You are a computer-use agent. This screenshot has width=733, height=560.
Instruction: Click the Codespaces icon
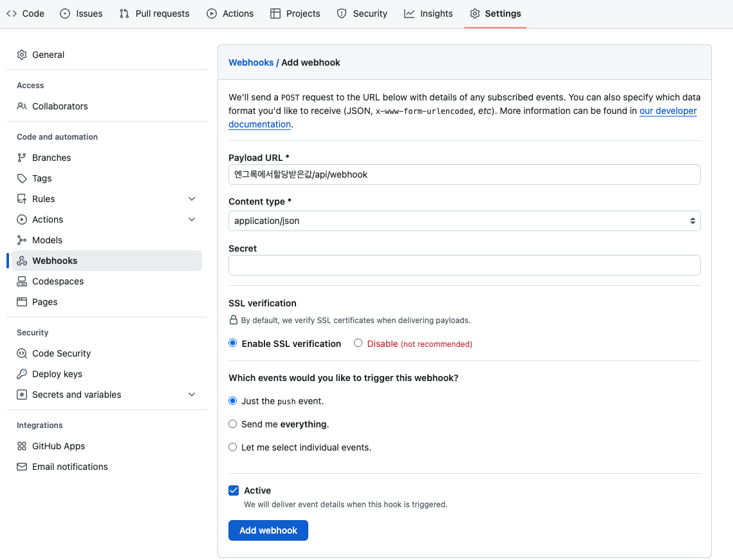pos(22,281)
